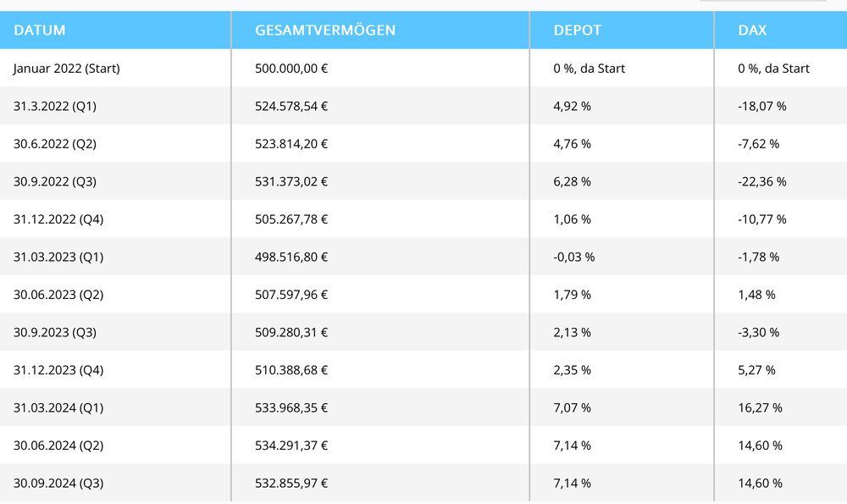Screen dimensions: 847x504
Task: Select the 16,27 % DAX cell
Action: (x=760, y=407)
